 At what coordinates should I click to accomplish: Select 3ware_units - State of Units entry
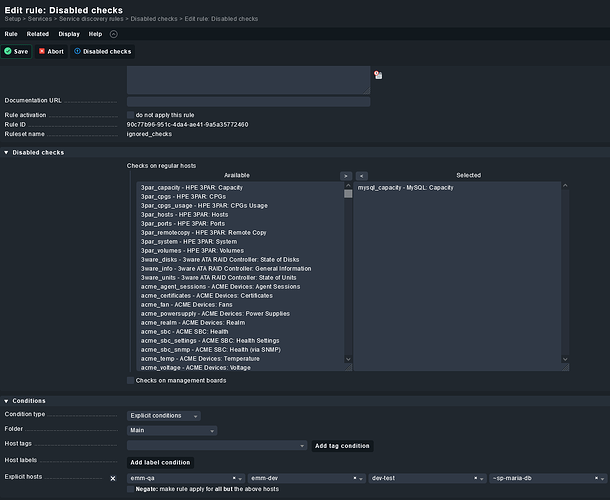(x=218, y=277)
